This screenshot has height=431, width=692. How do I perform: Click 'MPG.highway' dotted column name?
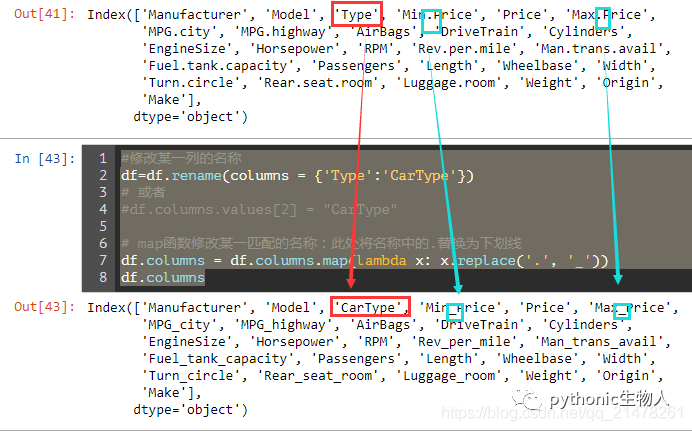point(282,32)
